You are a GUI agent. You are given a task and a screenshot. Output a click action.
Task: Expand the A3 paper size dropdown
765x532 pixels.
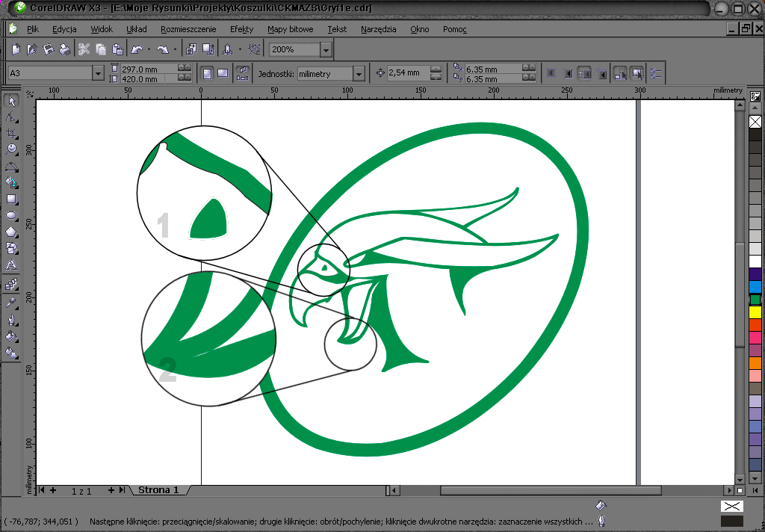(98, 73)
